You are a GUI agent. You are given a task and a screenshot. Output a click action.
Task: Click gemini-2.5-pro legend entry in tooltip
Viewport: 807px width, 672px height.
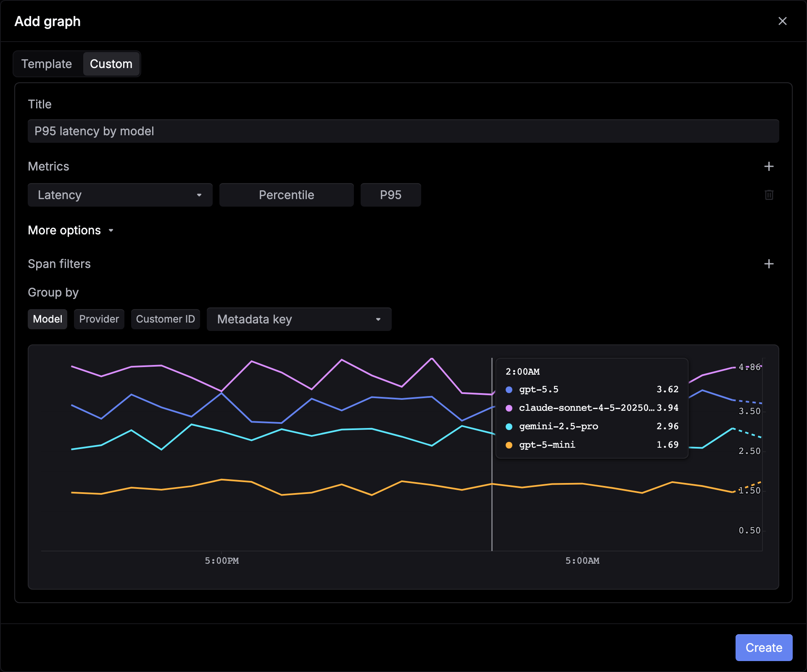592,426
